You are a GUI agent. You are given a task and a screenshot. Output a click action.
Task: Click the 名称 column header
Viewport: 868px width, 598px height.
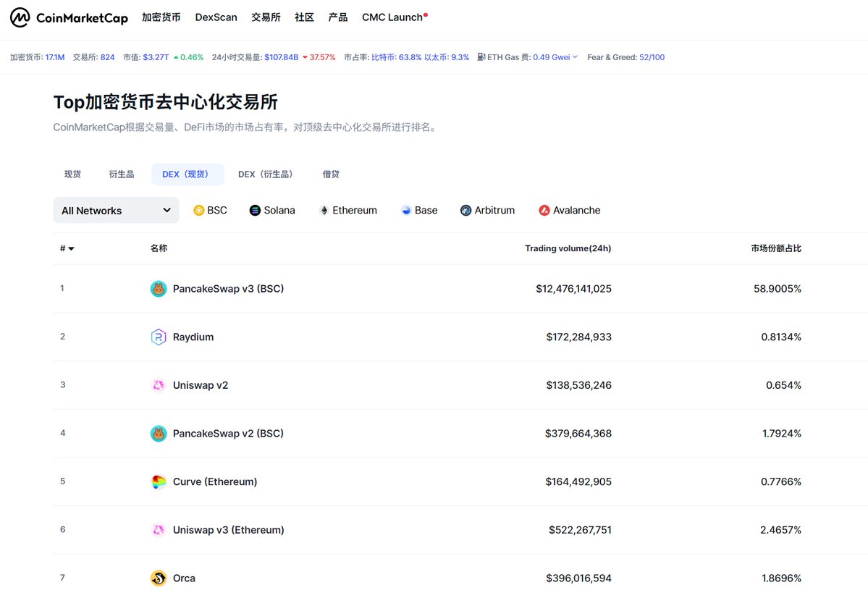pos(159,248)
